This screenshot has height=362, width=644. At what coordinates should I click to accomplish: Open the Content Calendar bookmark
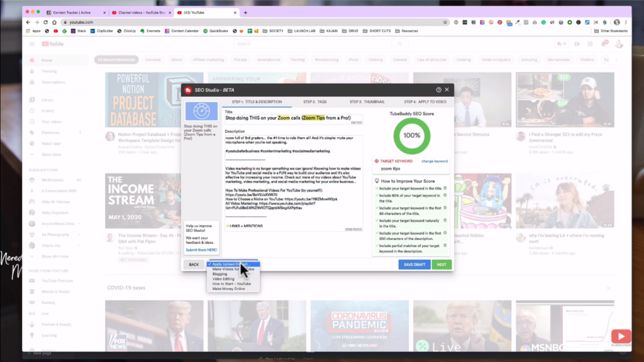pos(182,31)
